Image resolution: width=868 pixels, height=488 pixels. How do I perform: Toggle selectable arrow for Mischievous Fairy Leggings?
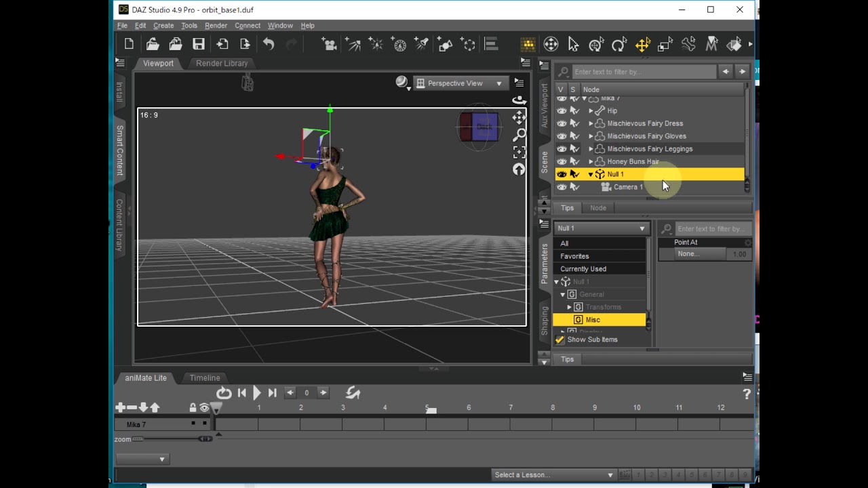[x=574, y=149]
